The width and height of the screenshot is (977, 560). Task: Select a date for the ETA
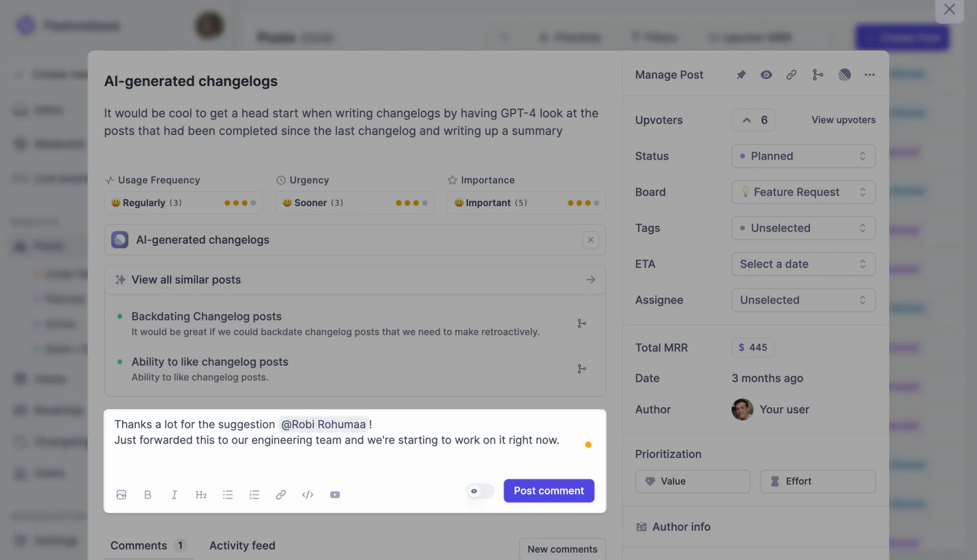coord(803,264)
